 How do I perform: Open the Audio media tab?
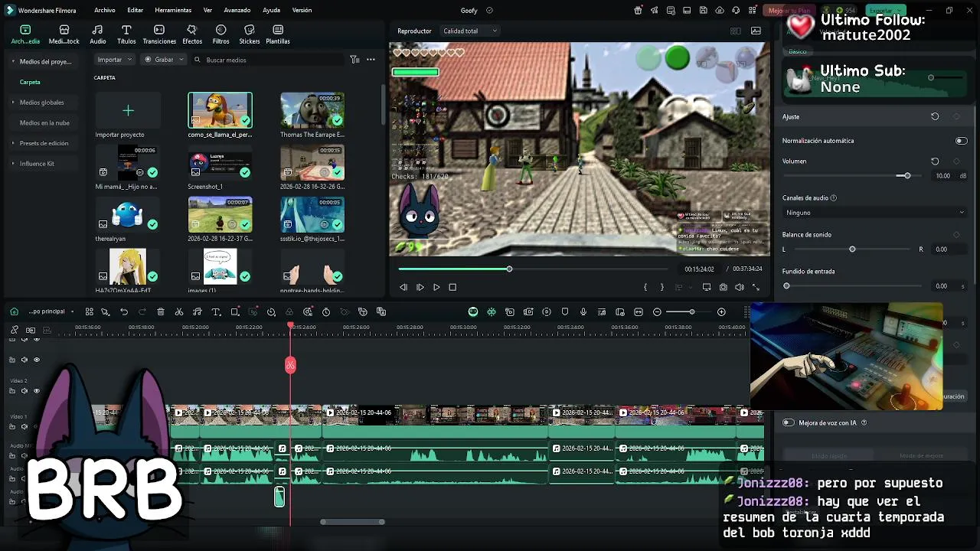click(98, 34)
